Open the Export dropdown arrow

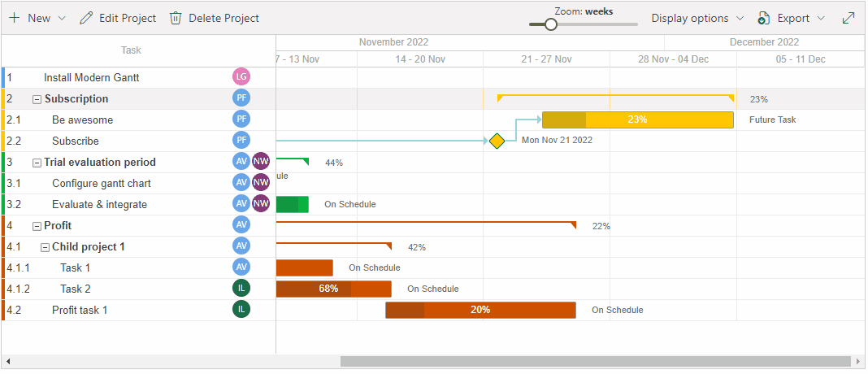pos(821,18)
